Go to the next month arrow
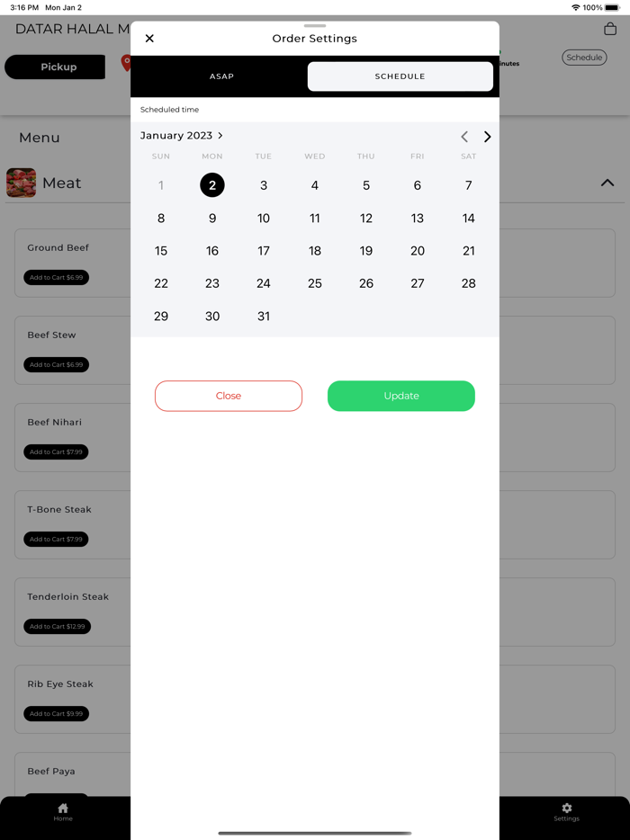 (487, 137)
